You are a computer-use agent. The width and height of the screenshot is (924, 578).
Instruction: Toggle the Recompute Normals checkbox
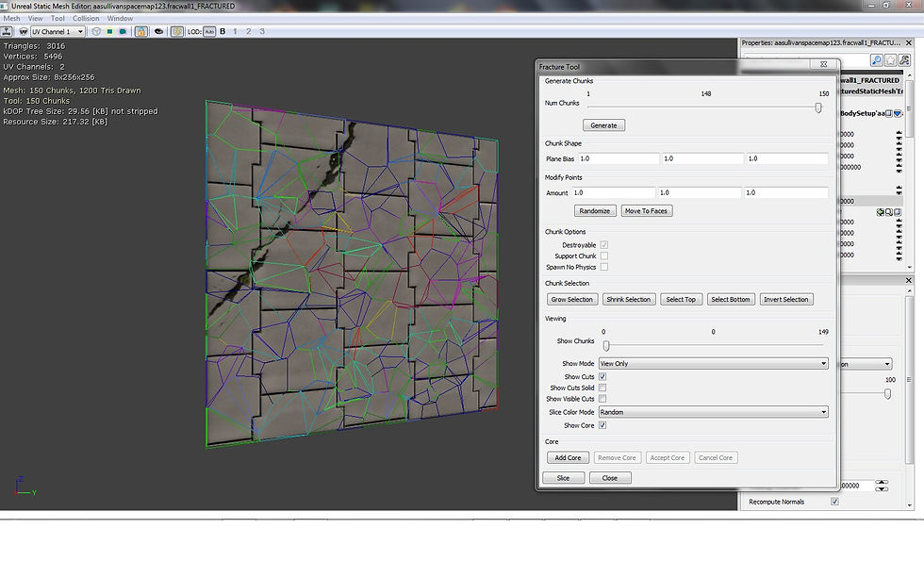(x=834, y=502)
